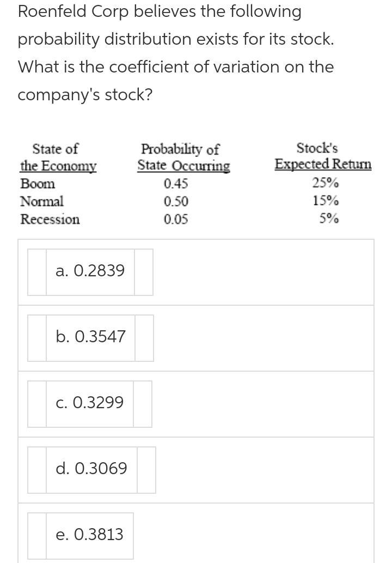Choose answer option e. 0.3813
Screen dimensions: 392x563
pos(90,535)
